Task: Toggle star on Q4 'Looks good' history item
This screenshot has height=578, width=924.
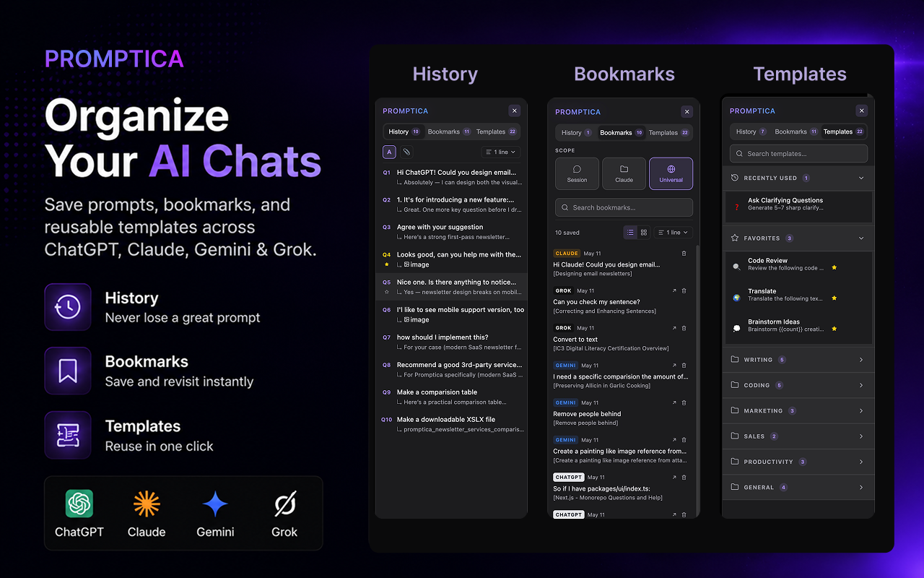Action: (386, 264)
